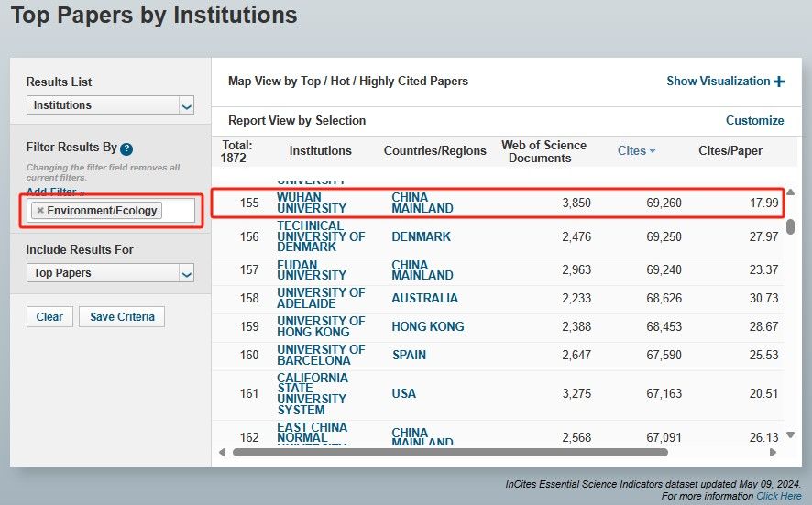Viewport: 812px width, 505px height.
Task: Open the Wuhan University institution link
Action: click(312, 203)
